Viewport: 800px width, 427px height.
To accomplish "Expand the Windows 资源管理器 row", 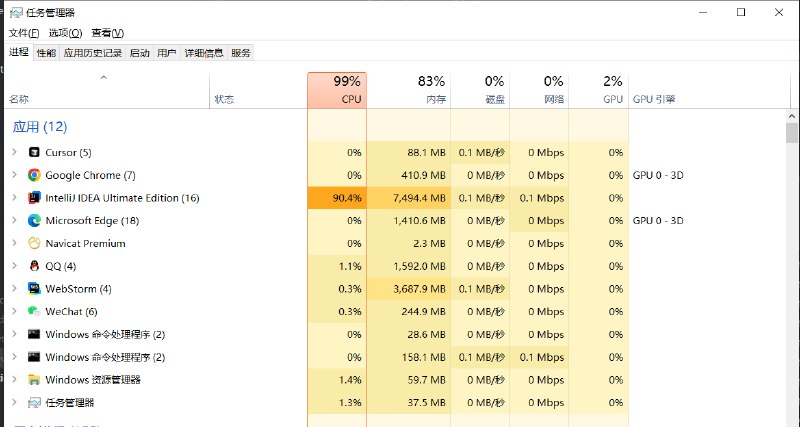I will (15, 380).
